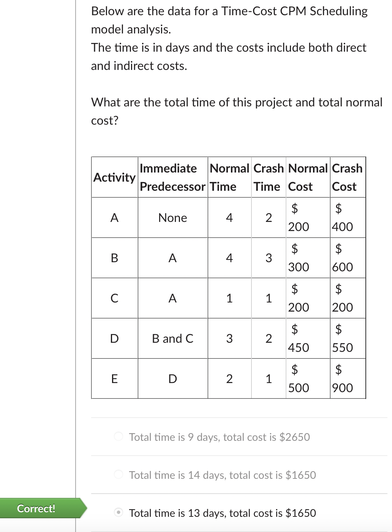The width and height of the screenshot is (392, 532).
Task: Click the cell showing 'None' predecessor
Action: (172, 217)
